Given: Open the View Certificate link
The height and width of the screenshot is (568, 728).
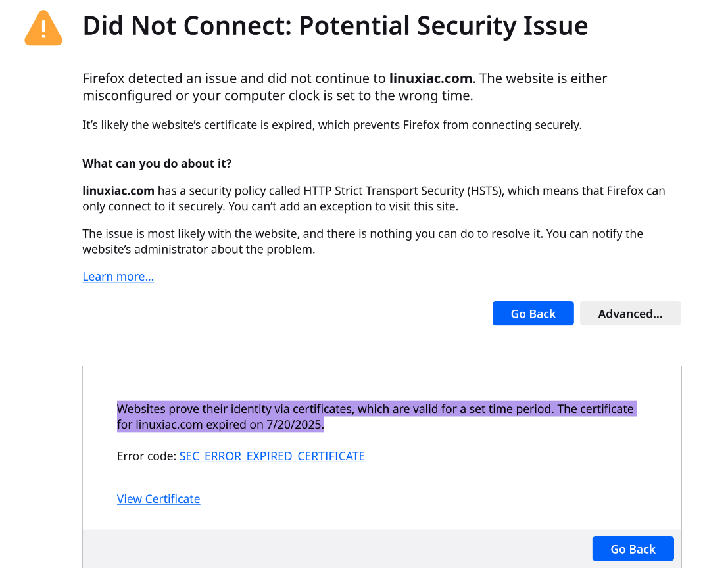Looking at the screenshot, I should coord(158,499).
